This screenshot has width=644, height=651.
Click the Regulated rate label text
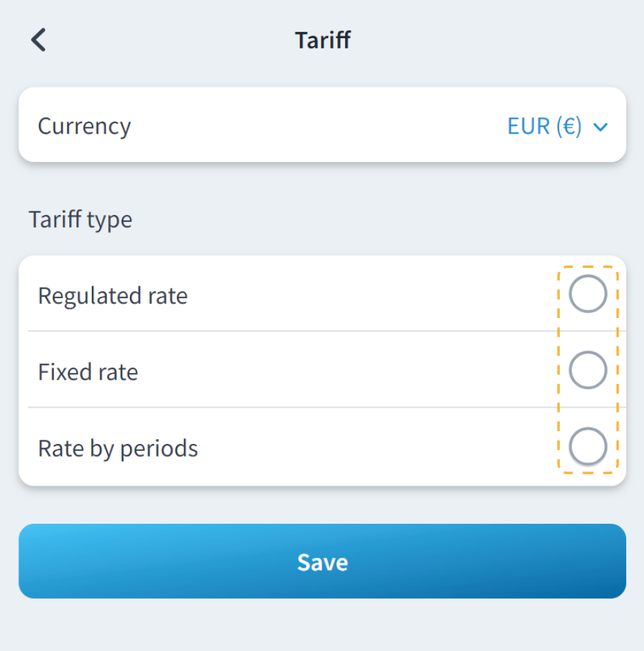tap(112, 295)
